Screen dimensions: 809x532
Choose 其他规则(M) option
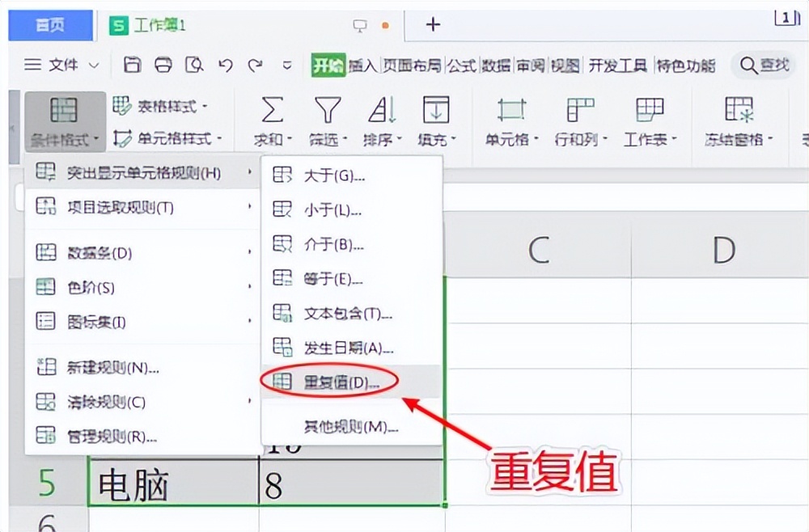(352, 427)
